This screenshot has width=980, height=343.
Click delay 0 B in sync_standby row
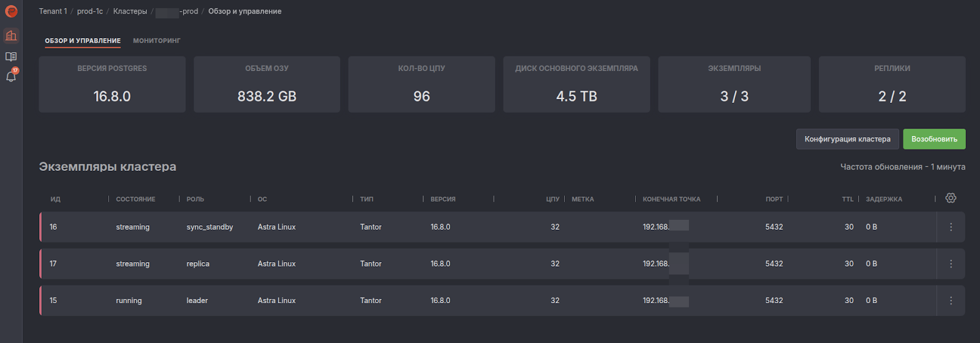click(x=872, y=227)
